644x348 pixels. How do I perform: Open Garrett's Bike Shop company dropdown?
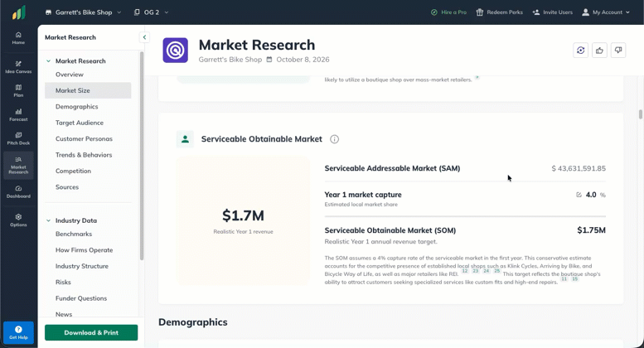tap(84, 12)
